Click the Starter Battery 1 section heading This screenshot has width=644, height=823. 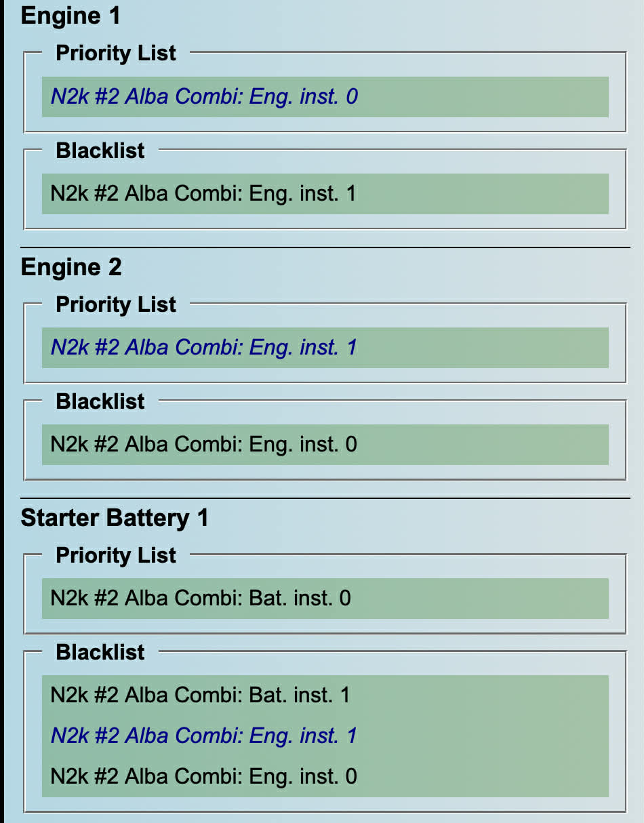pyautogui.click(x=115, y=518)
